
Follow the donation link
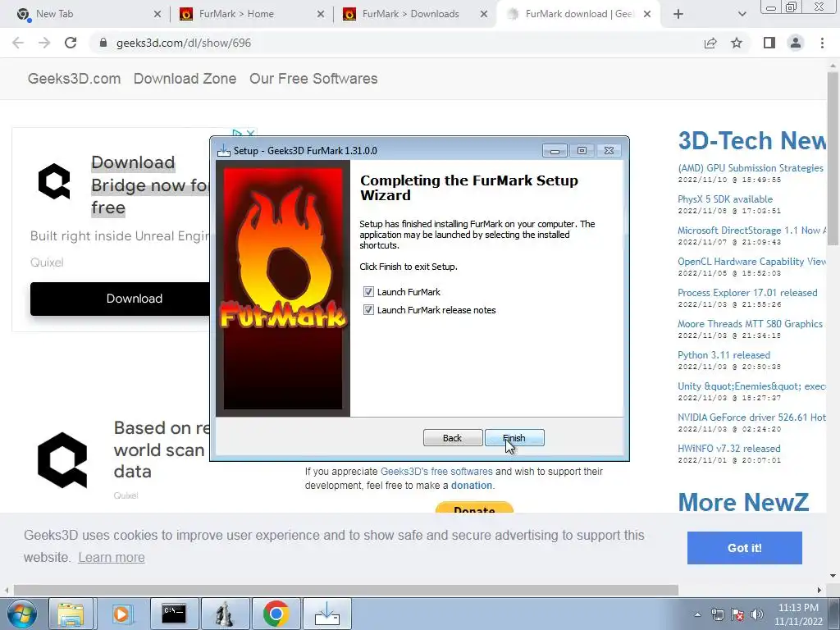point(472,486)
